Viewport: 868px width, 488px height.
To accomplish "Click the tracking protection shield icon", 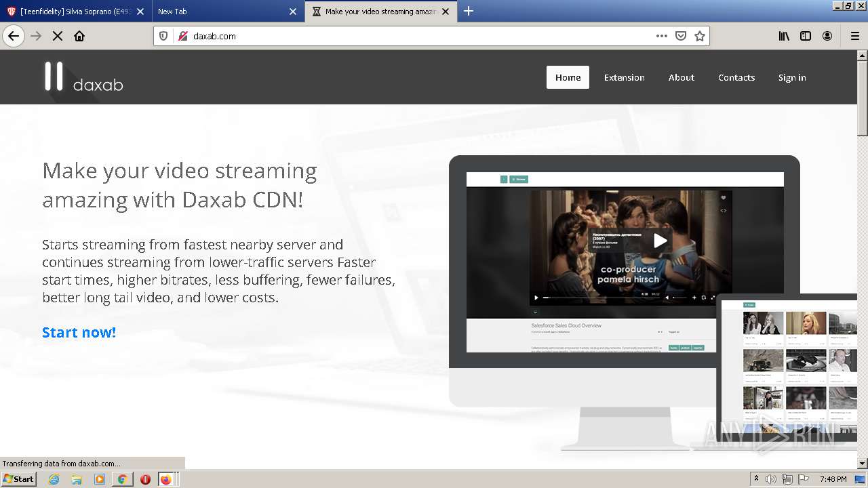I will [x=163, y=36].
